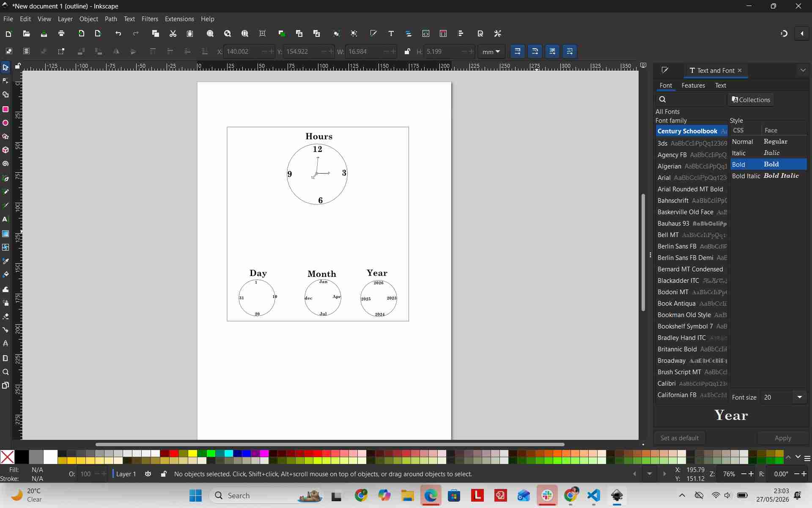Image resolution: width=812 pixels, height=508 pixels.
Task: Select the Zoom tool in toolbox
Action: click(5, 372)
